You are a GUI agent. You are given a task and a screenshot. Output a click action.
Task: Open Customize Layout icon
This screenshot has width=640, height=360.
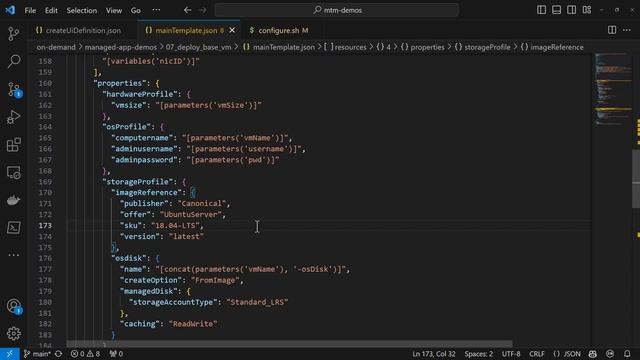coord(587,10)
